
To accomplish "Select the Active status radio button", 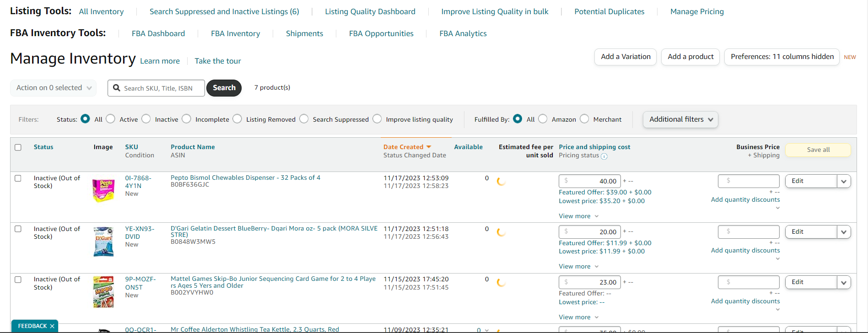I will (110, 119).
